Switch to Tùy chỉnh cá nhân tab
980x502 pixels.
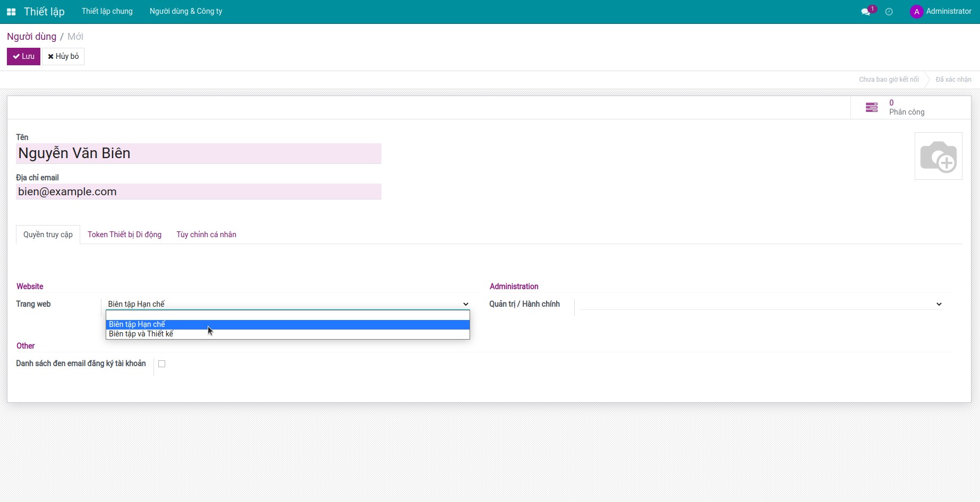click(x=206, y=235)
